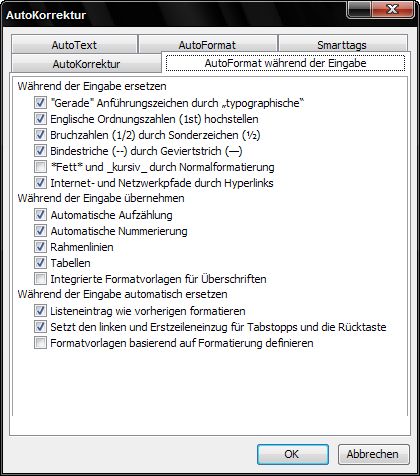Screen dimensions: 420x476
Task: Uncheck the Tabellen option
Action: coord(40,263)
